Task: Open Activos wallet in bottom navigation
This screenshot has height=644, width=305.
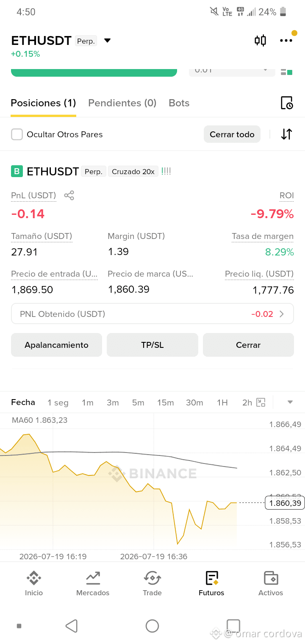Action: (271, 584)
